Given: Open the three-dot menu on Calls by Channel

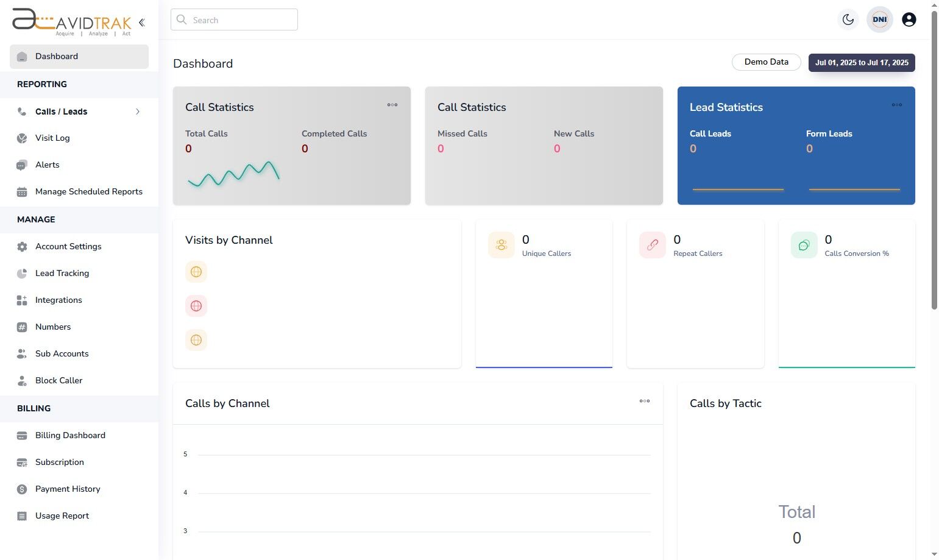Looking at the screenshot, I should (644, 401).
